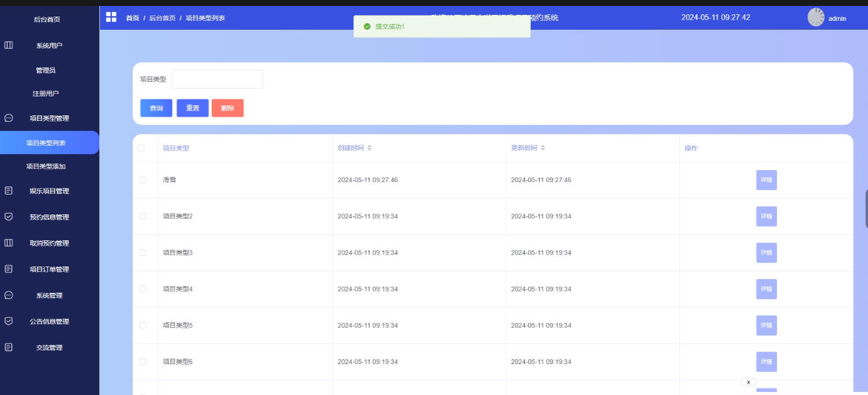
Task: Open 详情 for the 项目类型6 row
Action: click(x=766, y=362)
